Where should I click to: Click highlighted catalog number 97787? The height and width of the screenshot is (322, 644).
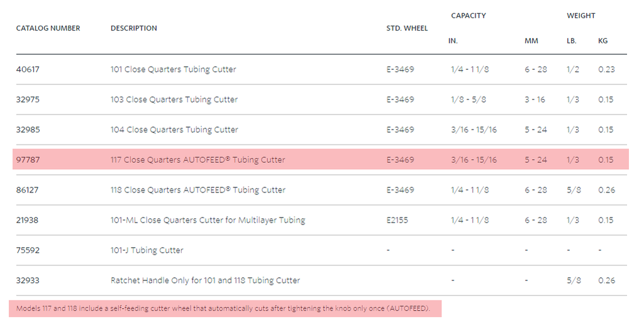[x=28, y=160]
